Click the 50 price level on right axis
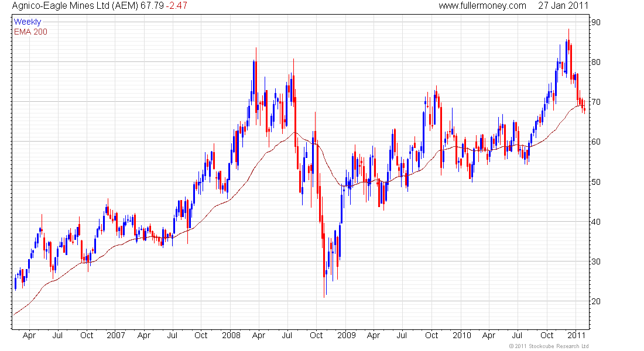Screen dimensions: 644x351 597,182
